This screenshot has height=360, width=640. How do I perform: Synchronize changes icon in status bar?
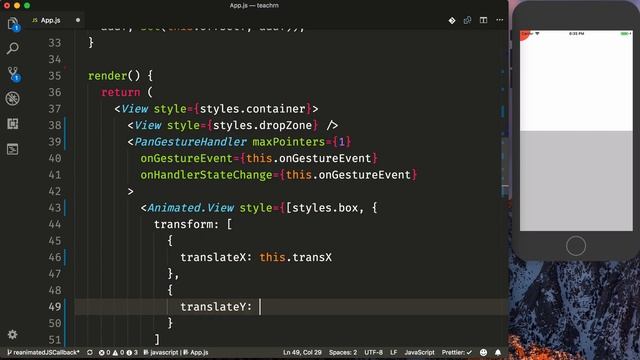(90, 353)
